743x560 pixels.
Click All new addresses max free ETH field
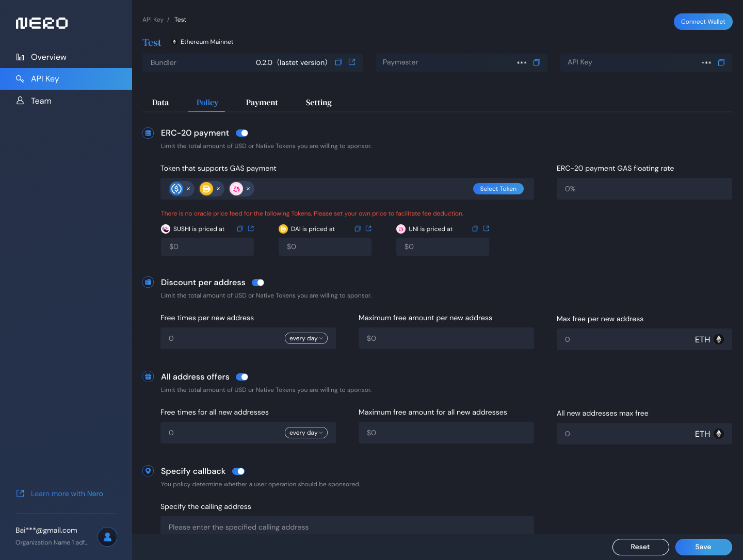644,434
